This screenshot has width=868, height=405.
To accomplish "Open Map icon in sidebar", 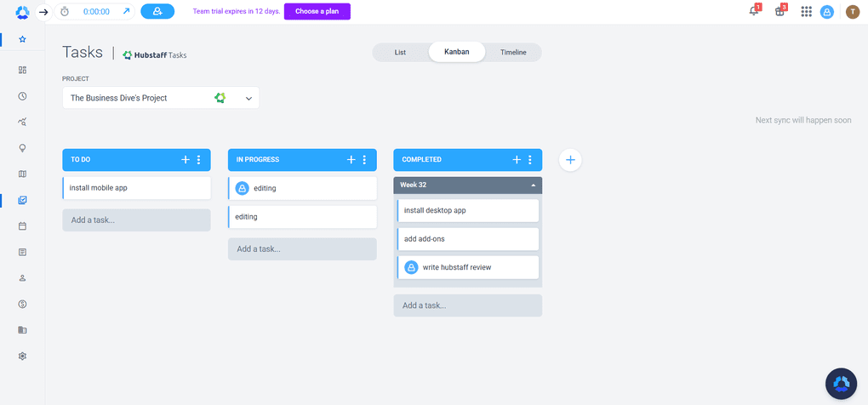I will click(23, 174).
